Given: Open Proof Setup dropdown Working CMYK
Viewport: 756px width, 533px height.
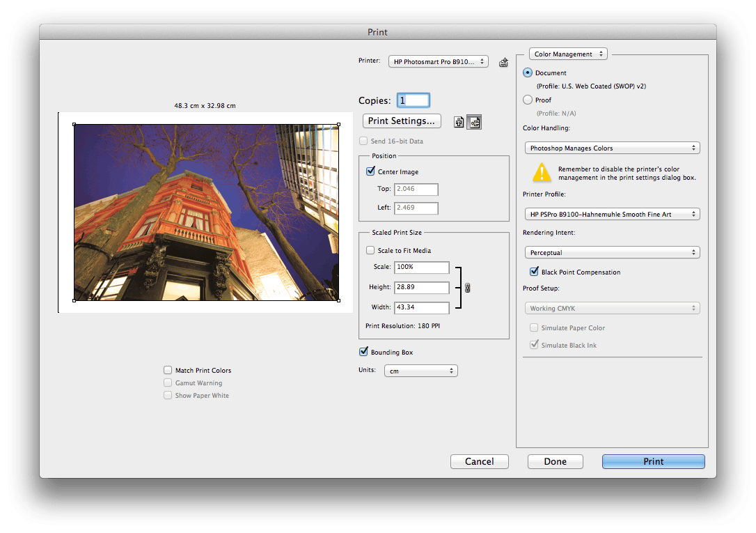Looking at the screenshot, I should click(x=613, y=308).
